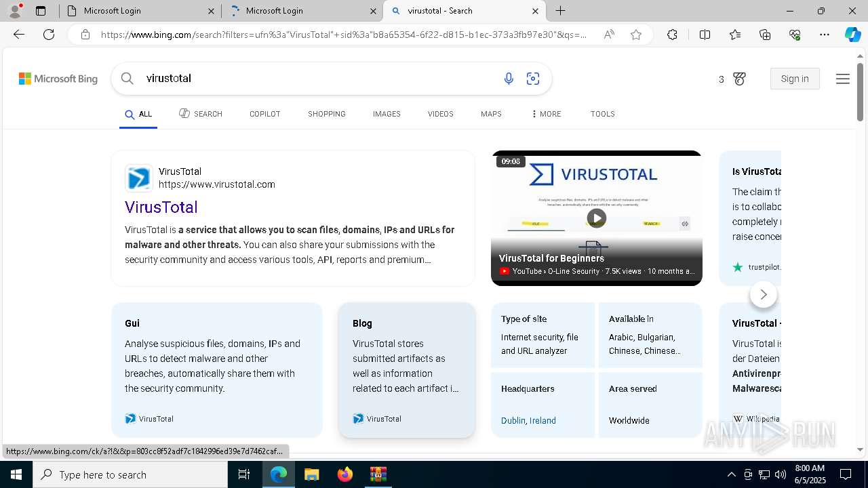Image resolution: width=868 pixels, height=488 pixels.
Task: Switch to VIDEOS tab
Action: tap(441, 114)
